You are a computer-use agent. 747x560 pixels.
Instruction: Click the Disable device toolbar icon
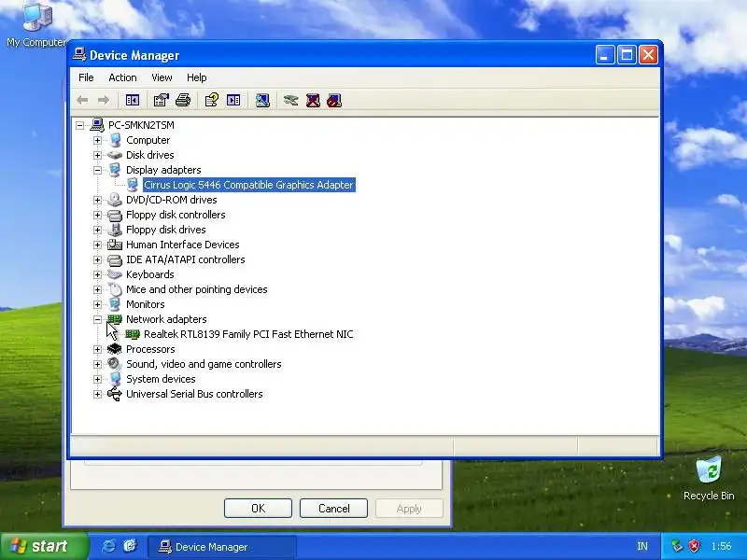[334, 100]
